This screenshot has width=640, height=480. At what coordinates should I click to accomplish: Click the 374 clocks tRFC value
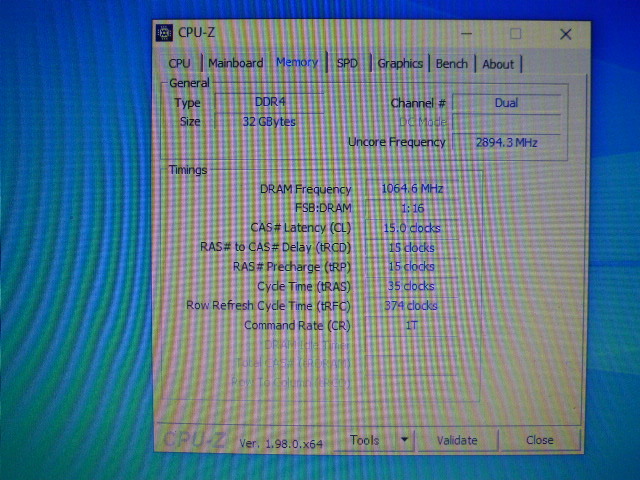(x=411, y=306)
